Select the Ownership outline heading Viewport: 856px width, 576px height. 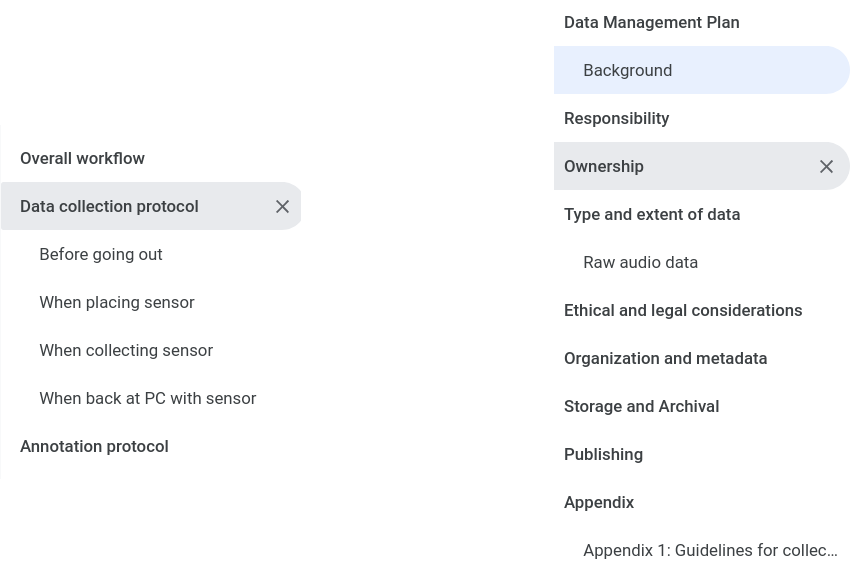click(x=603, y=166)
